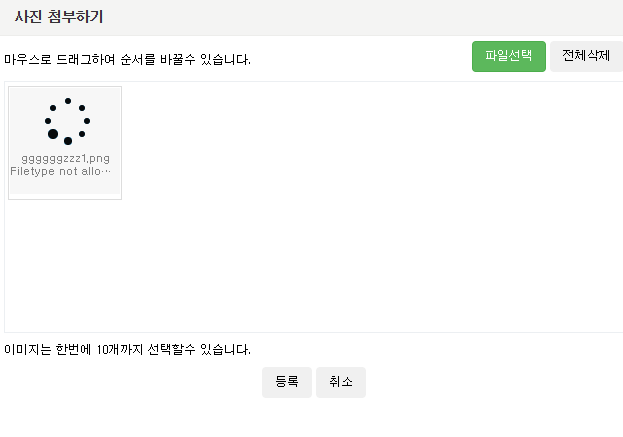
Task: Cancel using the 취소 button
Action: [x=340, y=382]
